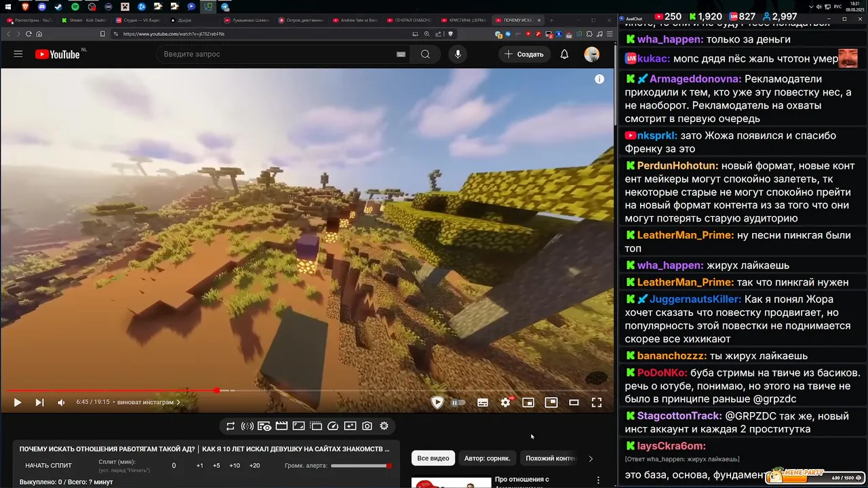868x488 pixels.
Task: Open Telegram from the taskbar
Action: coord(224,7)
